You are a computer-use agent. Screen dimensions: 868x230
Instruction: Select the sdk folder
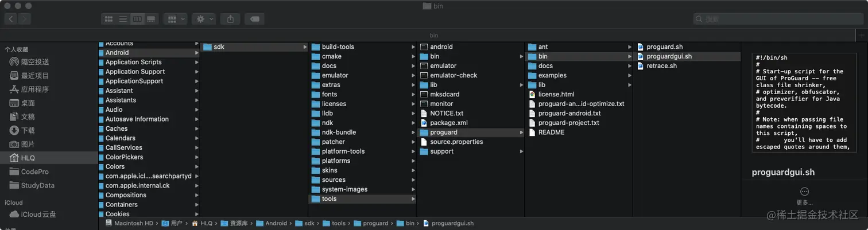click(254, 47)
